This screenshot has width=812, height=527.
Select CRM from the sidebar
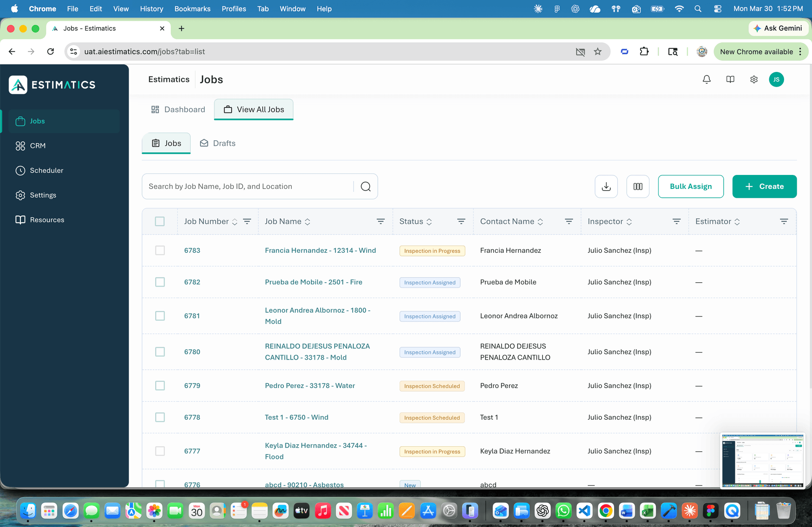click(38, 146)
